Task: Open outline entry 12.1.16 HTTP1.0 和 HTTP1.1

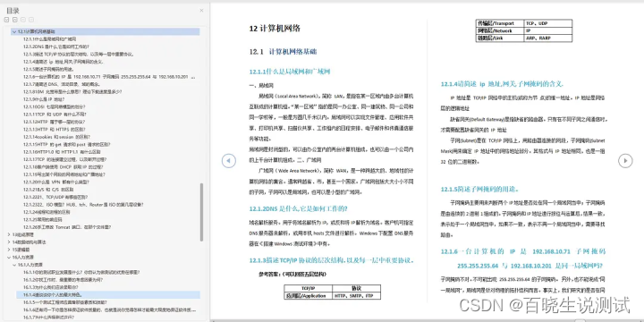Action: click(62, 151)
